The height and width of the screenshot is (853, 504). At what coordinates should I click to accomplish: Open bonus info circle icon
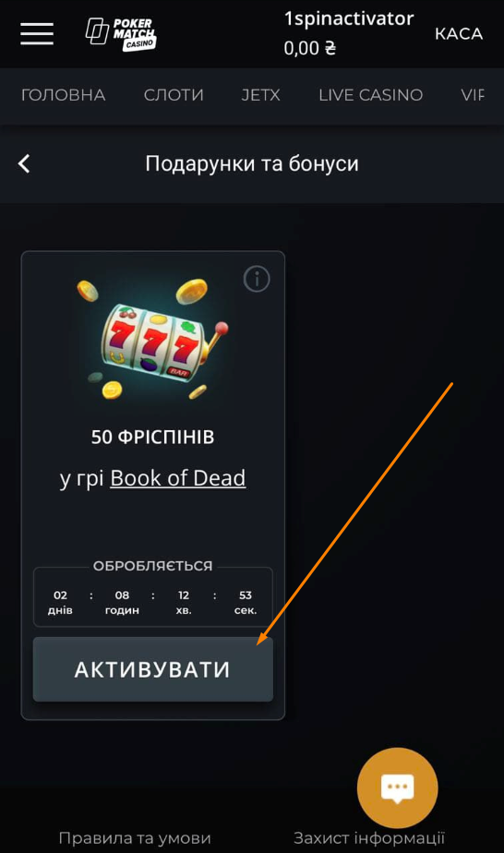pyautogui.click(x=257, y=279)
